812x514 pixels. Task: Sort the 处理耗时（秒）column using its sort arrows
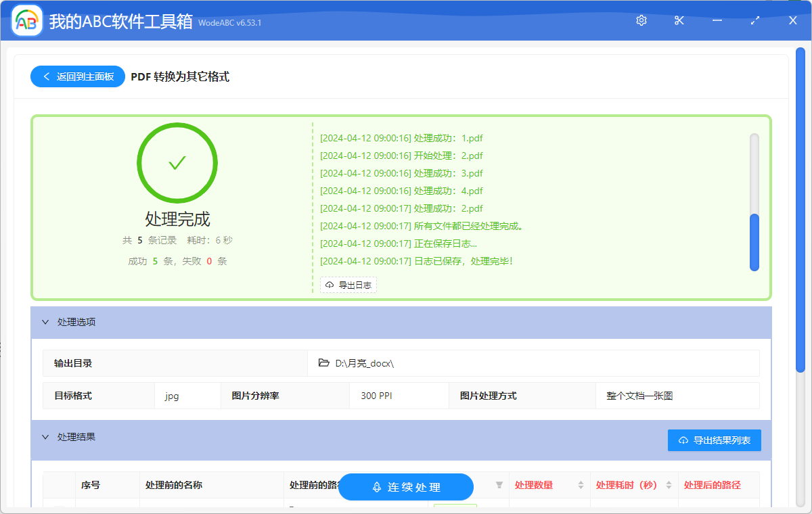pos(667,486)
